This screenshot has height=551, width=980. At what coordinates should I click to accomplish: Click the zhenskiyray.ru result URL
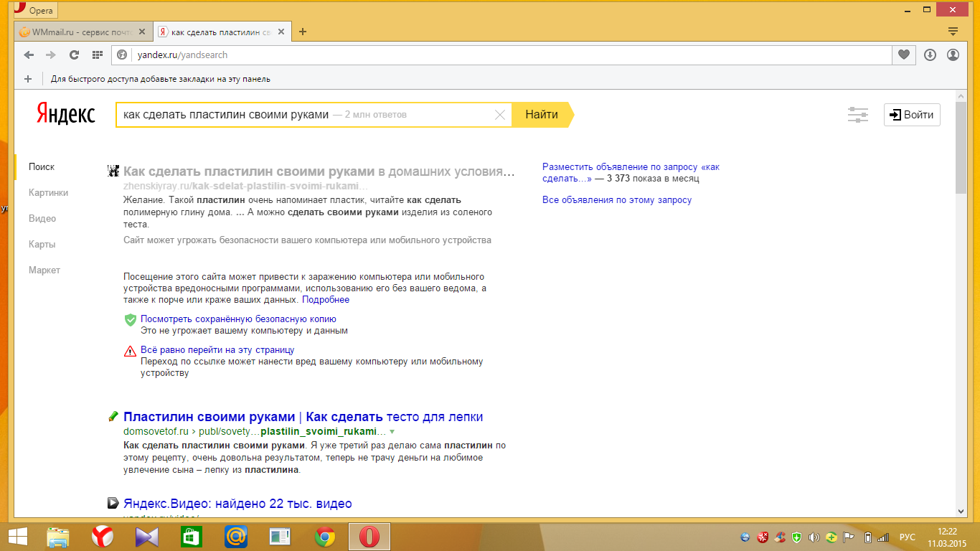click(245, 186)
